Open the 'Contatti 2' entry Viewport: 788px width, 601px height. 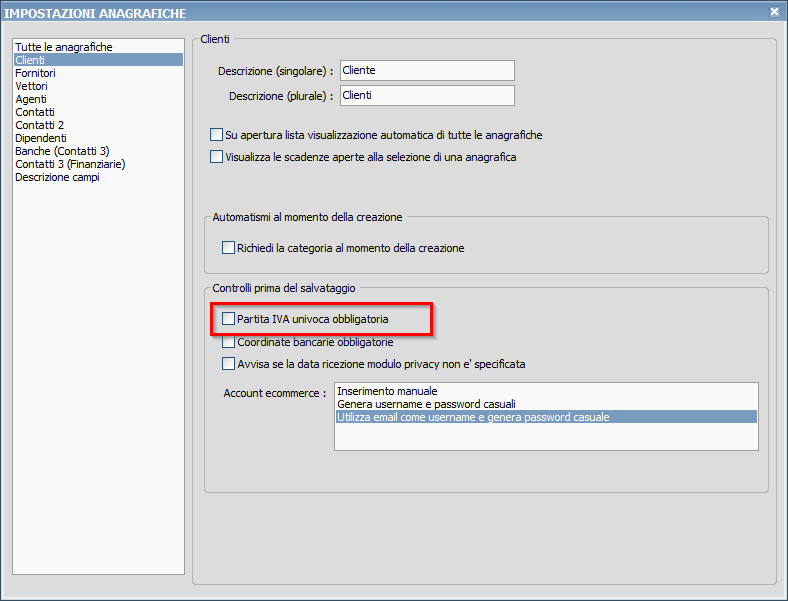click(39, 125)
